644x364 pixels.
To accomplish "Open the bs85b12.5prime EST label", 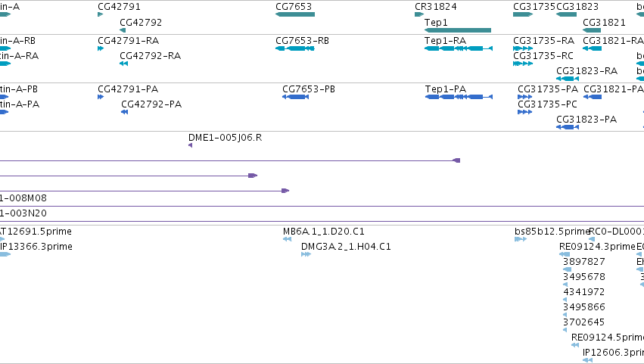I will click(552, 232).
